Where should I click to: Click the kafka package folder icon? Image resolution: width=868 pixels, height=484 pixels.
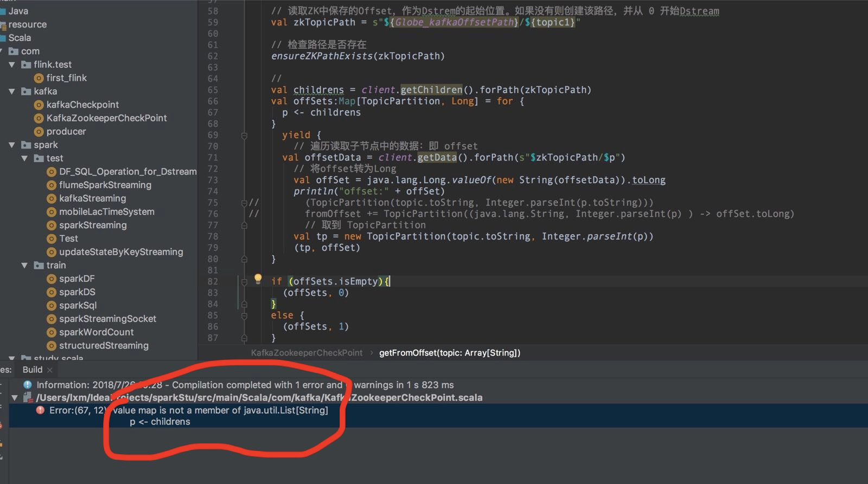point(26,91)
